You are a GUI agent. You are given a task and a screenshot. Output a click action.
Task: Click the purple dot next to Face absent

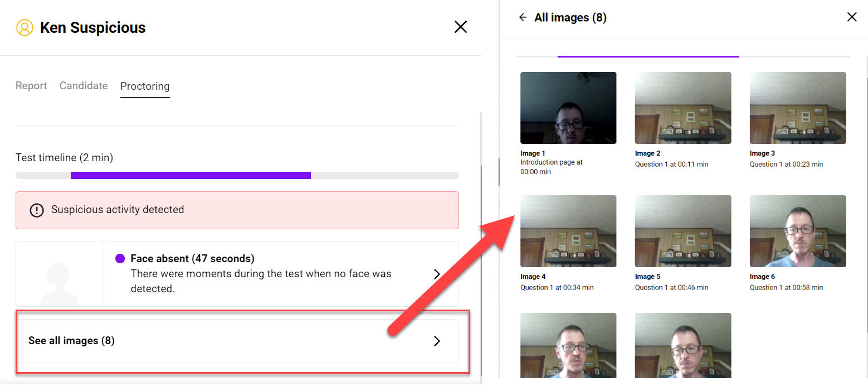[x=120, y=259]
